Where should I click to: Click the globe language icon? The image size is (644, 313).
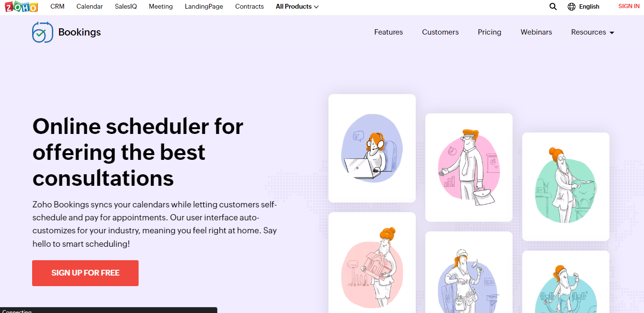point(571,7)
